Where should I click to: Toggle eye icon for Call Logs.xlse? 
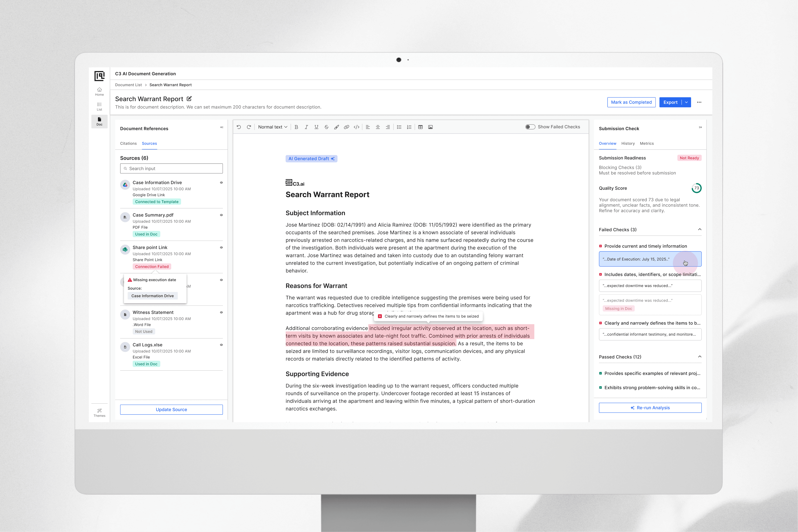tap(221, 345)
